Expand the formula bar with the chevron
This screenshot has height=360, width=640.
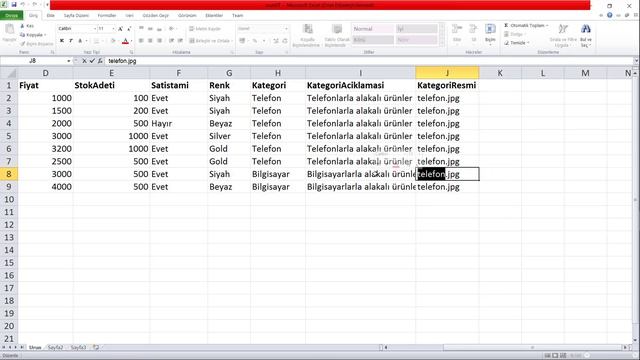coord(636,61)
